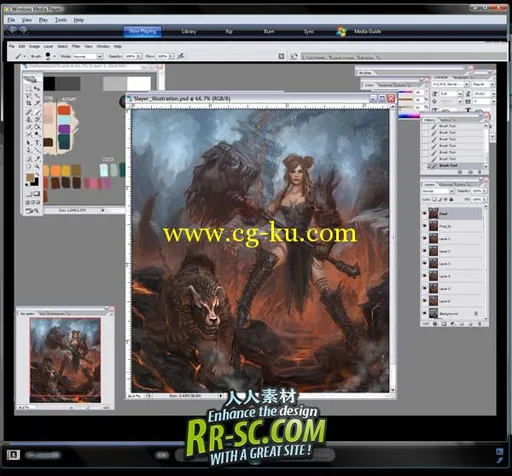Hide the Final layer eye icon
This screenshot has width=512, height=476.
424,213
